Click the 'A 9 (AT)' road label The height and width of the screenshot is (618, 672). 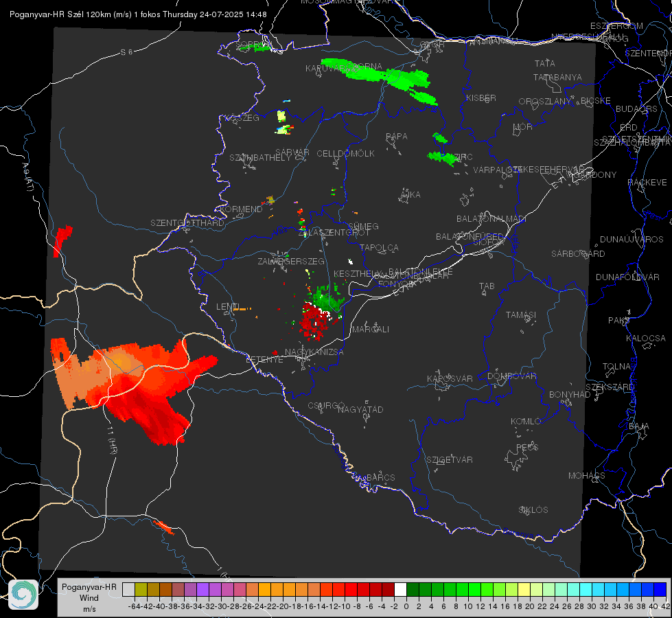tap(27, 176)
